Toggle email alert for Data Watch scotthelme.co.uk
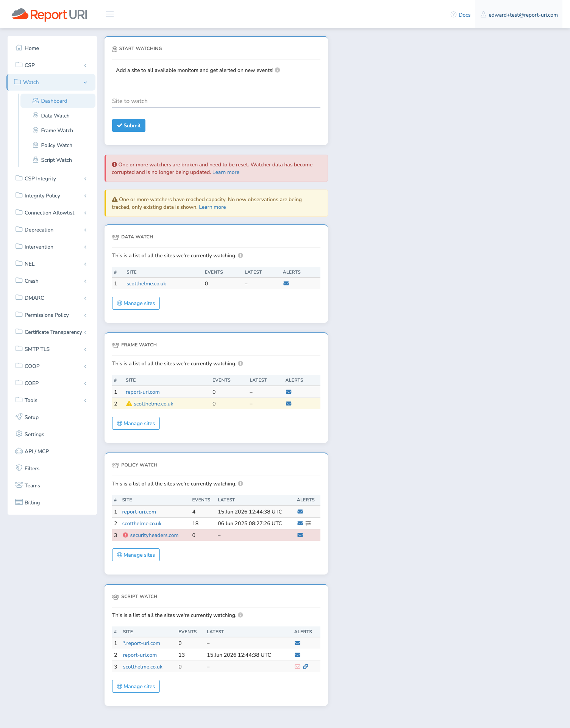 [286, 283]
